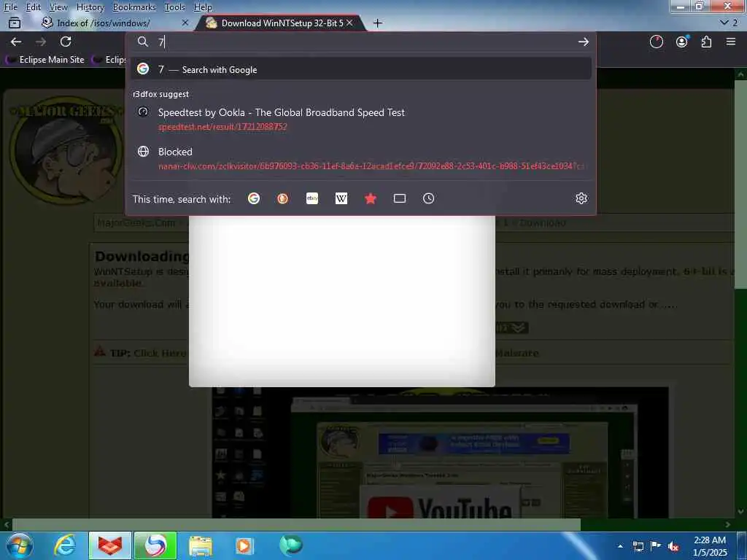Open the media player taskbar icon
Image resolution: width=747 pixels, height=560 pixels.
point(244,545)
